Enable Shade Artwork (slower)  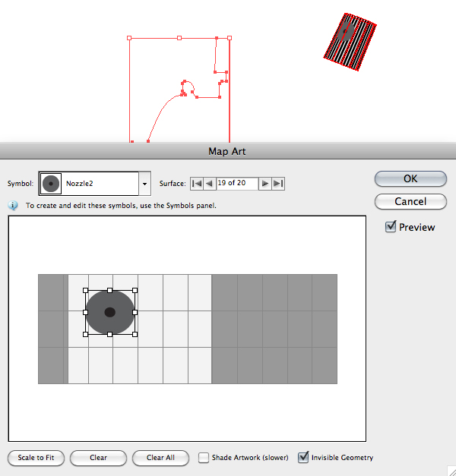point(204,458)
